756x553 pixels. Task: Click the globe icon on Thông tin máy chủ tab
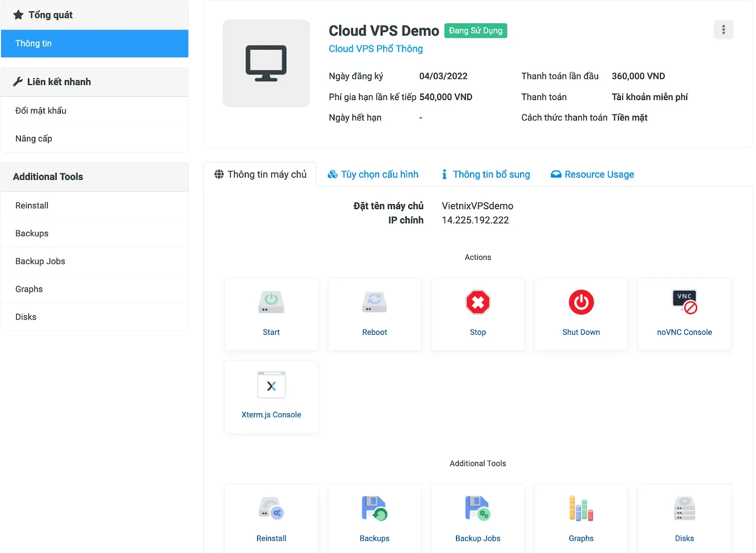click(x=219, y=174)
